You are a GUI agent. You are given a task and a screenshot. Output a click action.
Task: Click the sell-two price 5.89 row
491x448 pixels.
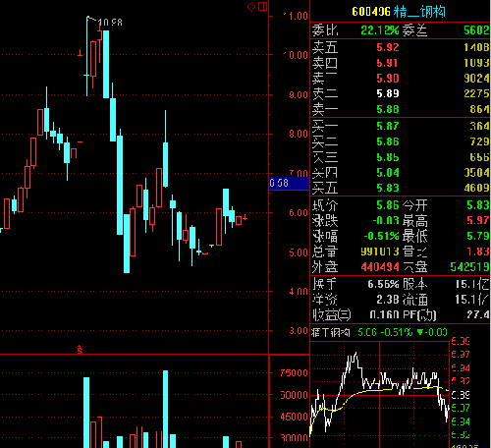pyautogui.click(x=400, y=93)
